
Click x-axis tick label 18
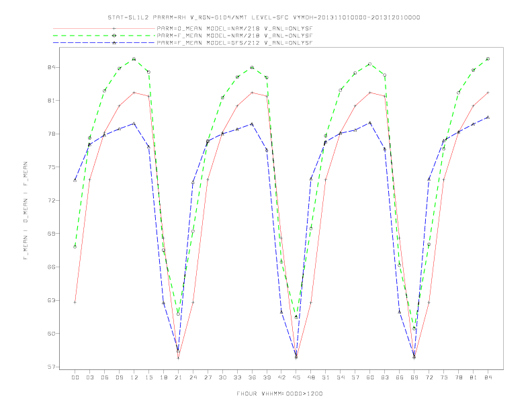pos(163,377)
